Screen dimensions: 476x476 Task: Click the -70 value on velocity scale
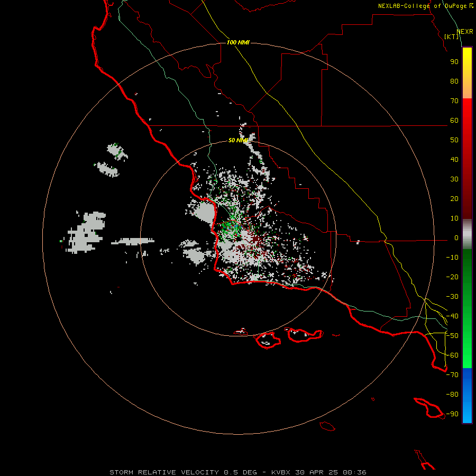point(452,375)
